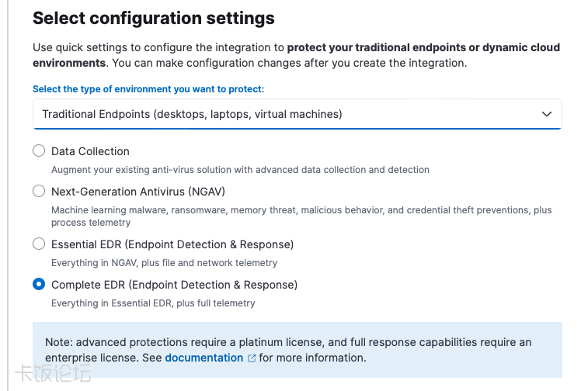Enable the Essential EDR radio option
The width and height of the screenshot is (588, 391).
tap(39, 244)
